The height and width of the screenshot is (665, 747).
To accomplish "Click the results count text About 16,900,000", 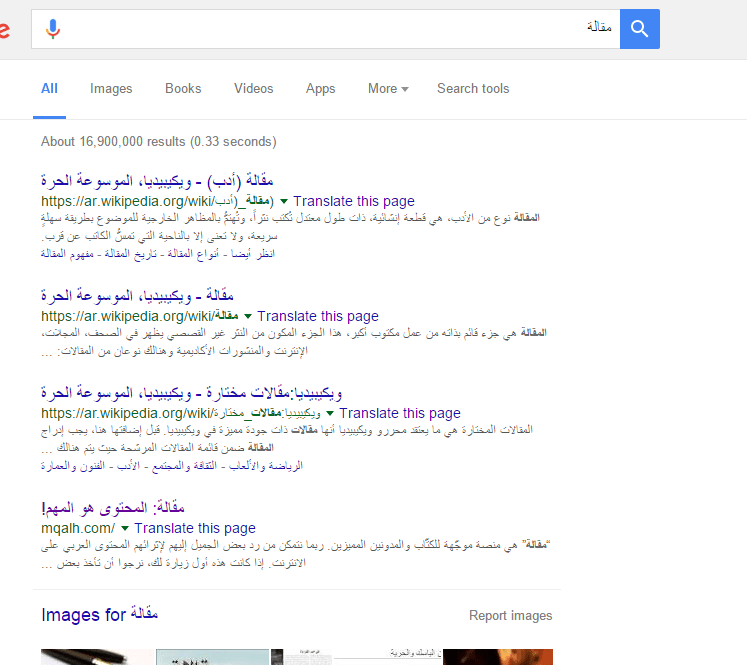I will (159, 141).
